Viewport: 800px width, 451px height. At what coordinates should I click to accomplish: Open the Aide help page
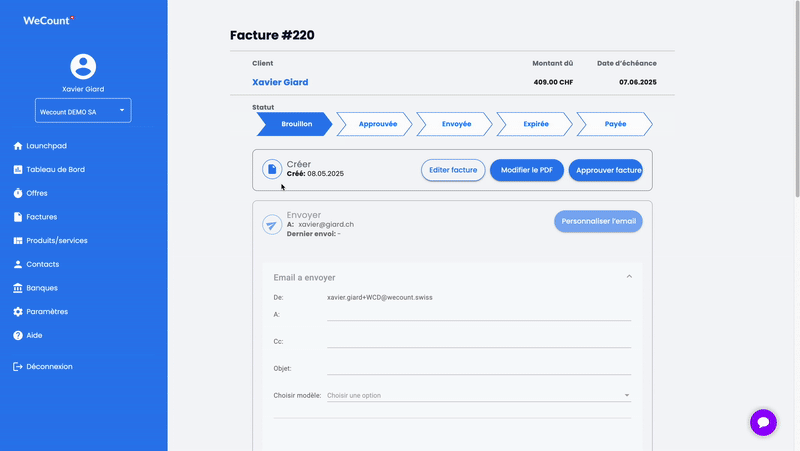pyautogui.click(x=34, y=335)
